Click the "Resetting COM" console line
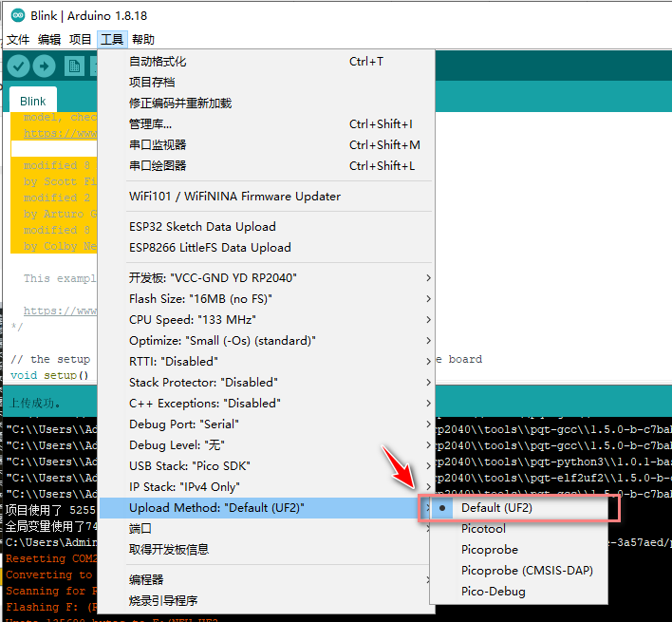Viewport: 672px width, 622px height. click(51, 559)
